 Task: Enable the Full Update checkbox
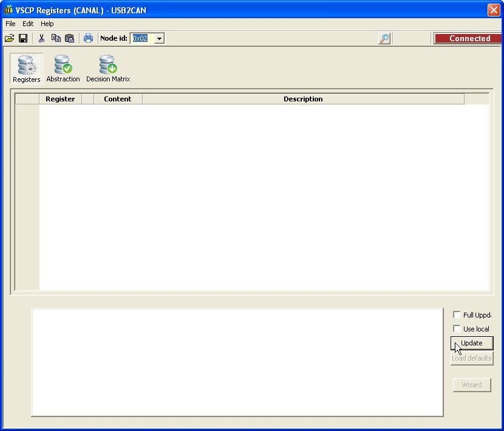point(457,314)
